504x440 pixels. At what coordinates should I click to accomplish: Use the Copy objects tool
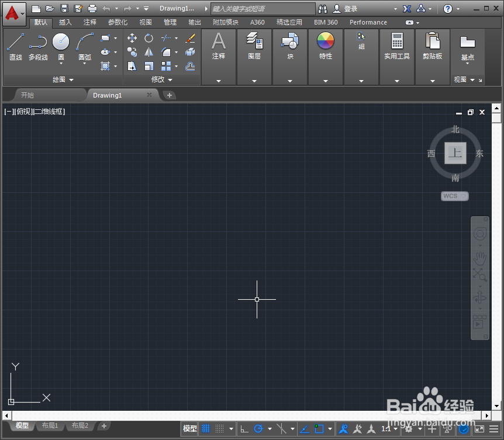click(x=132, y=52)
